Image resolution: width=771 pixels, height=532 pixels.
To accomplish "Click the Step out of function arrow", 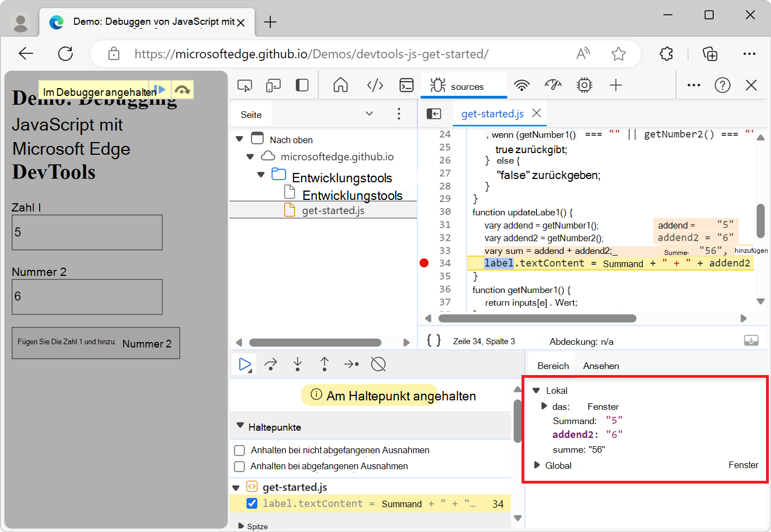I will 324,364.
